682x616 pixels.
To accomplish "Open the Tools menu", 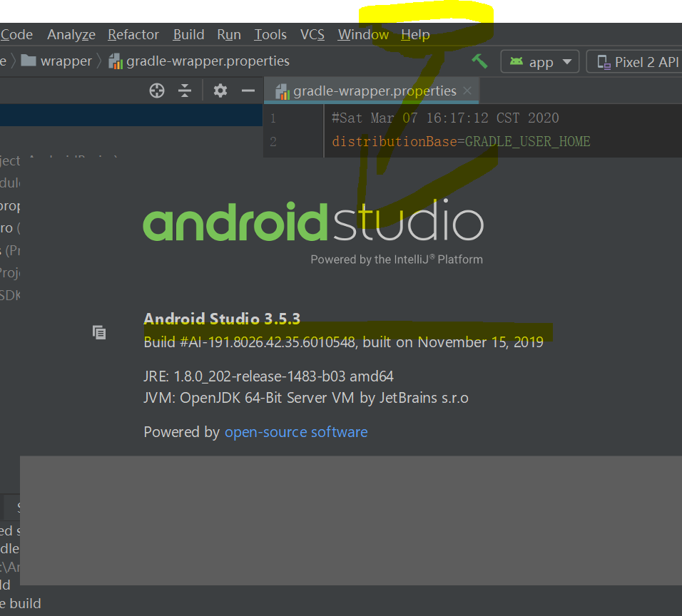I will 270,34.
